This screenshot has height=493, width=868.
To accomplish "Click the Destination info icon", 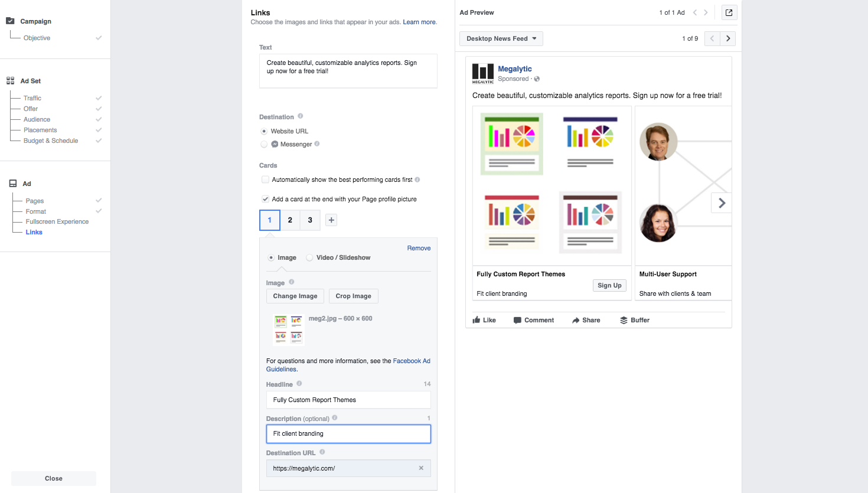I will (301, 116).
